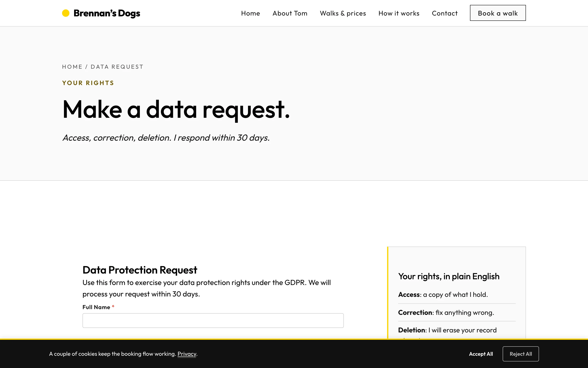Click the 'Correction: fix anything wrong' row
This screenshot has width=588, height=368.
(x=457, y=313)
